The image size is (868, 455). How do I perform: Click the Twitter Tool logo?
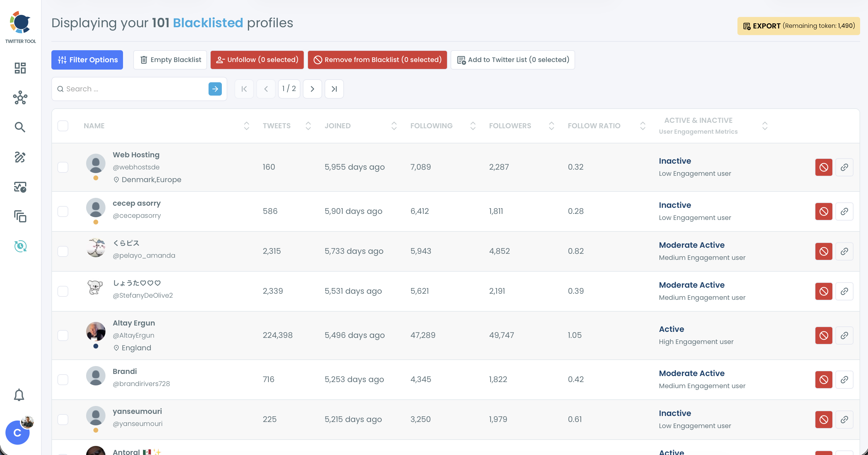coord(21,27)
